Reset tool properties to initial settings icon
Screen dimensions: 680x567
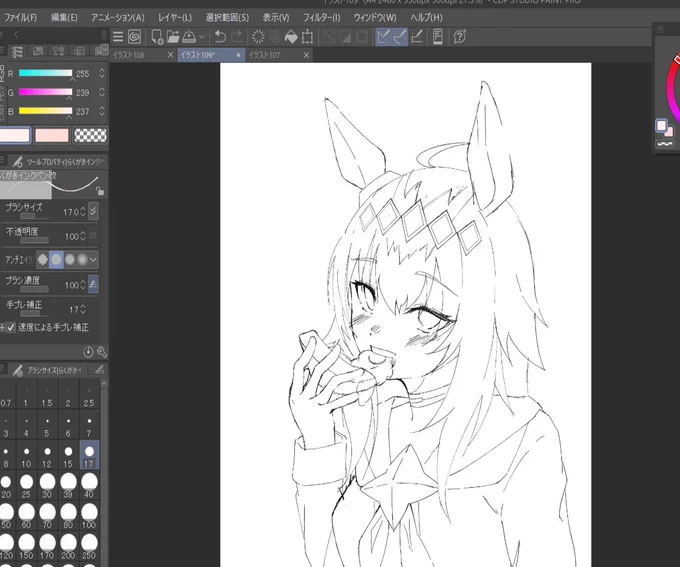coord(88,352)
